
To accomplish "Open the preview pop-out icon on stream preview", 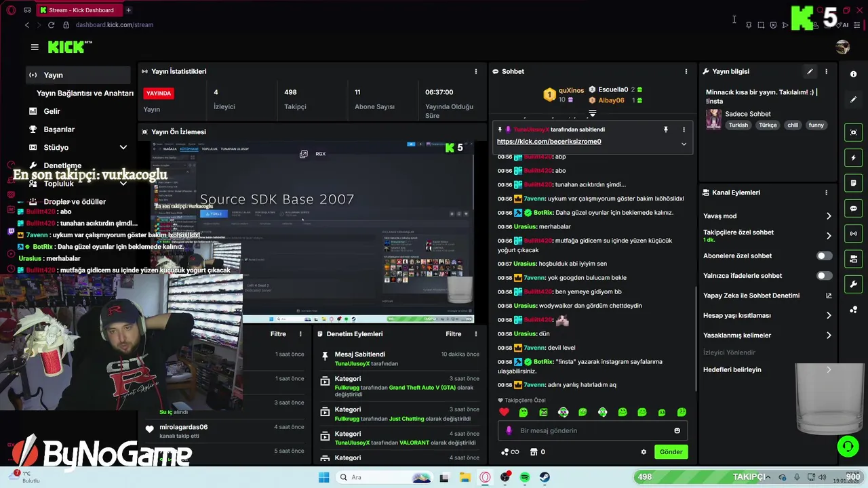I will click(x=304, y=154).
